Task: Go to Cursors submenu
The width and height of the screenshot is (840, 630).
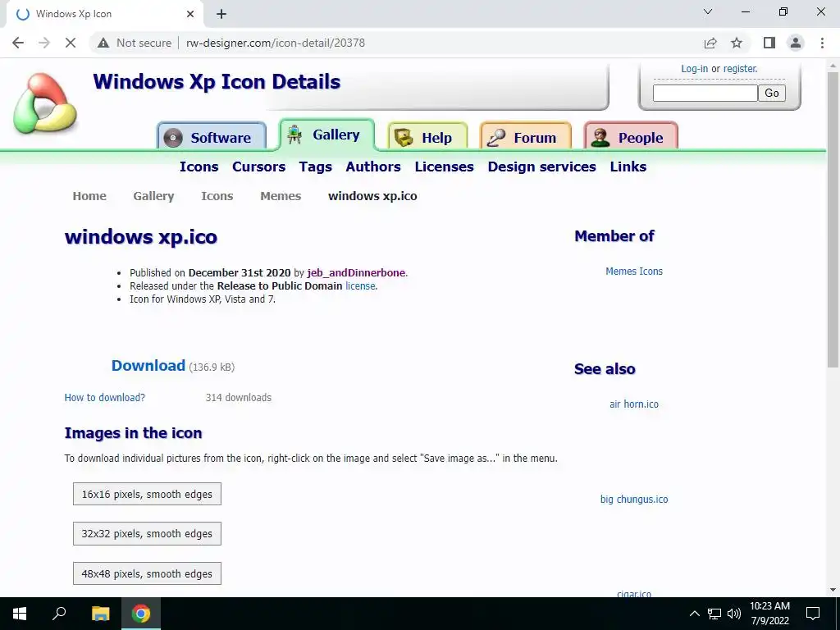Action: 258,167
